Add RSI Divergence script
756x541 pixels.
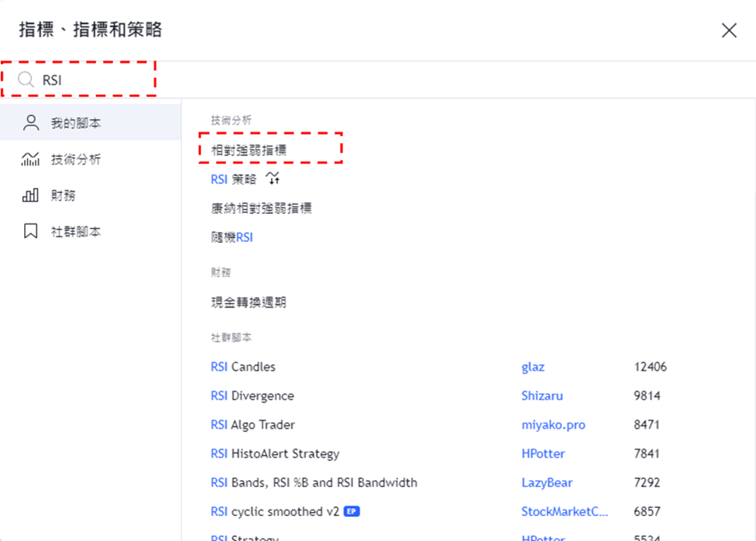pyautogui.click(x=253, y=396)
